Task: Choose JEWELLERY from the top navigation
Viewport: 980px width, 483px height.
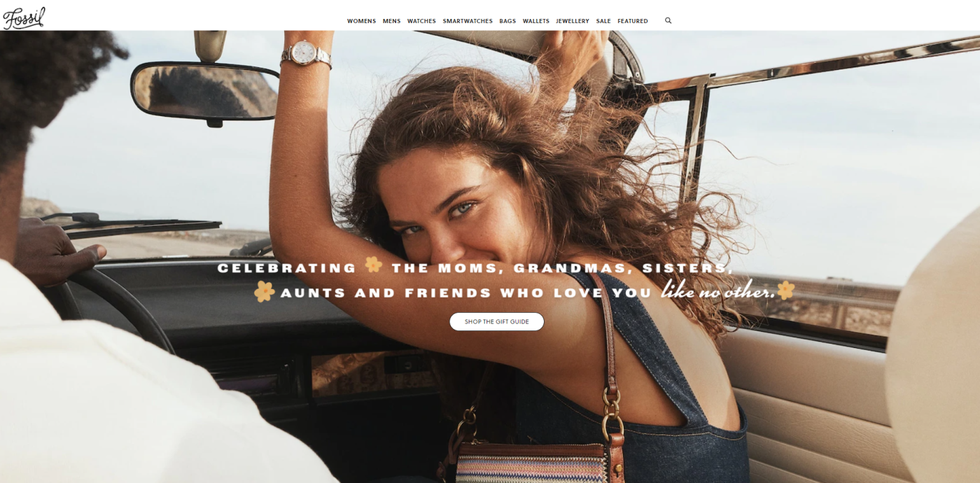Action: click(x=573, y=21)
